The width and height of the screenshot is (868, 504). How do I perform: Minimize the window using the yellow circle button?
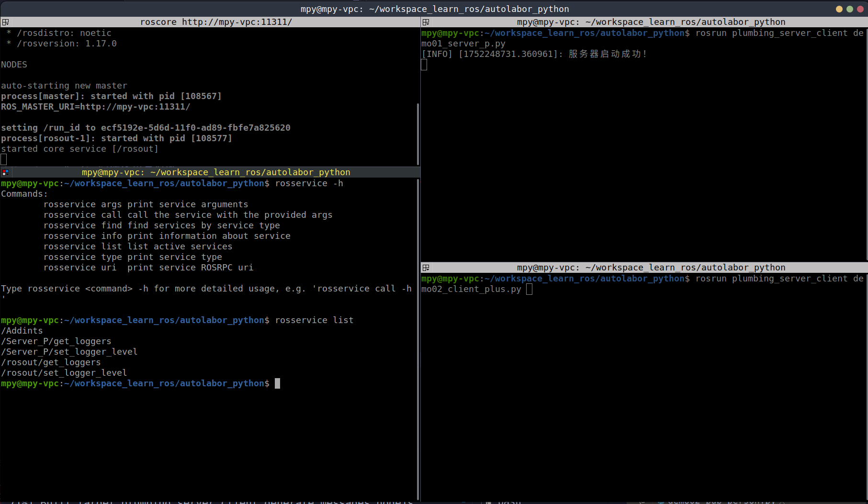839,9
